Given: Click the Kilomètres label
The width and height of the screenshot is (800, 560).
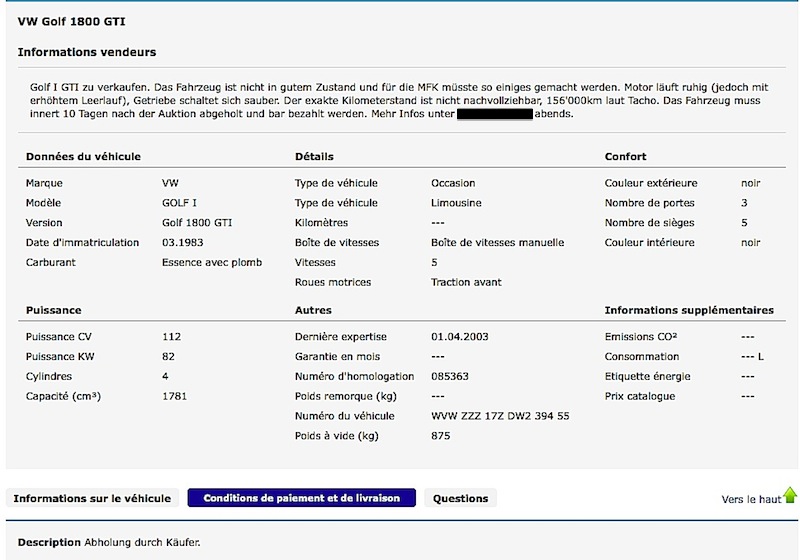Looking at the screenshot, I should click(321, 223).
